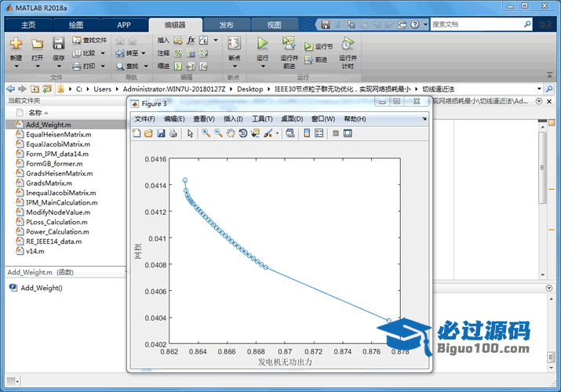The height and width of the screenshot is (392, 561).
Task: Open File (文件) menu in Figure 3
Action: tap(144, 119)
